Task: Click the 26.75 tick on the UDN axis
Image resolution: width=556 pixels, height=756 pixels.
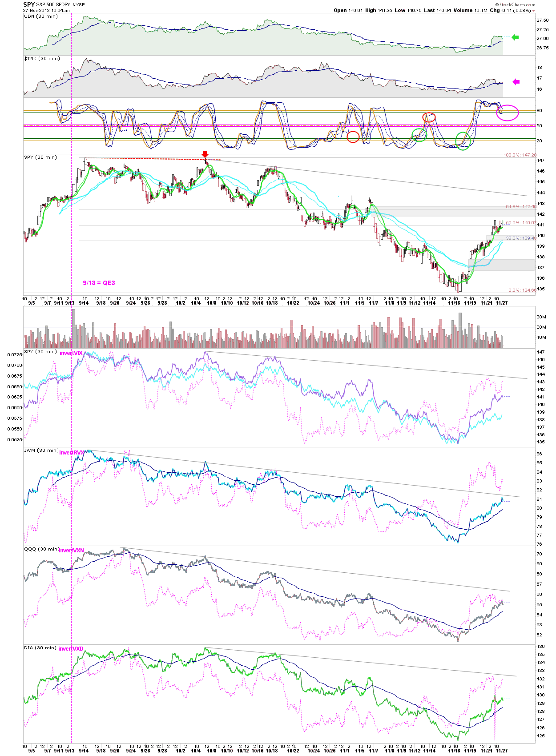Action: 542,48
